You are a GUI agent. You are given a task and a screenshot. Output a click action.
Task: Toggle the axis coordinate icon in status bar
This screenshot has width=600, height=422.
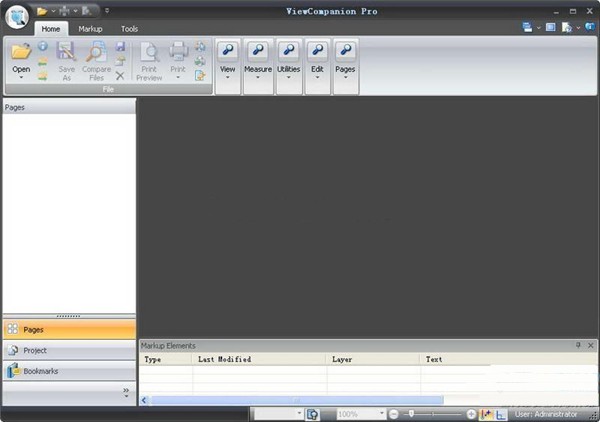click(x=501, y=414)
